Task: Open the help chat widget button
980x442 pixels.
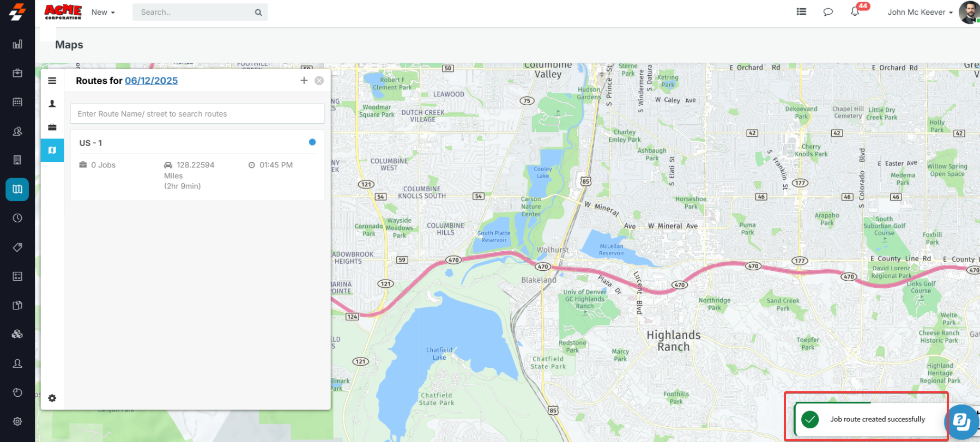Action: pyautogui.click(x=963, y=421)
